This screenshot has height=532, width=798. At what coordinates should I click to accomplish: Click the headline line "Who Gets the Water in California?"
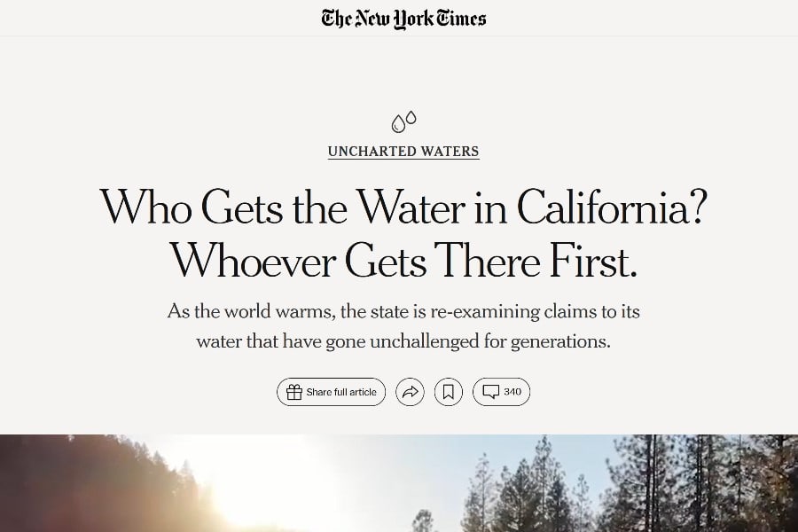point(403,207)
